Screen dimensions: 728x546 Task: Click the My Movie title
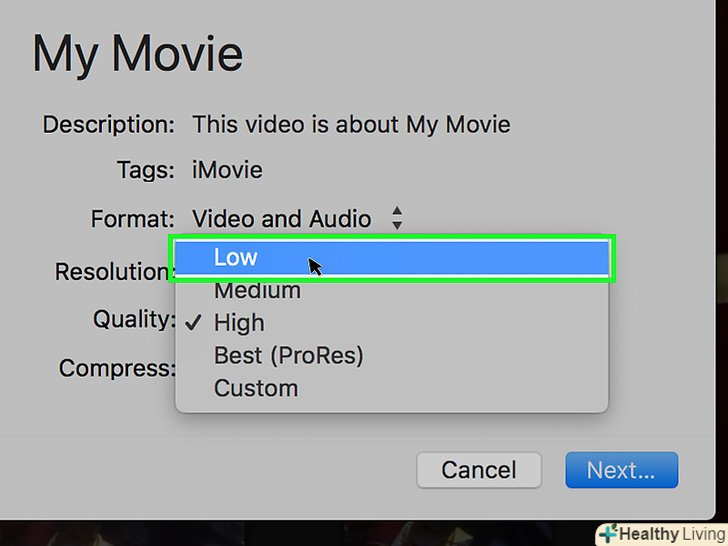137,54
